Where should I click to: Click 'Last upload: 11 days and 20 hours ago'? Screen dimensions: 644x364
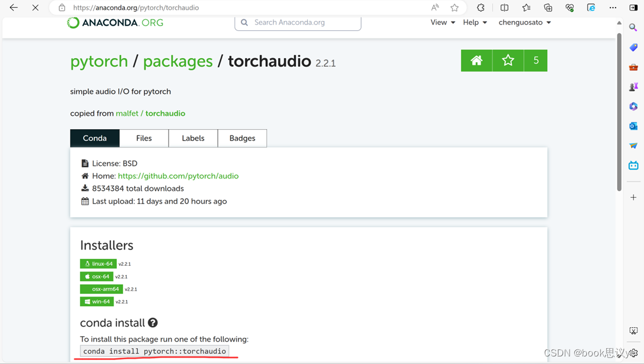click(x=159, y=202)
